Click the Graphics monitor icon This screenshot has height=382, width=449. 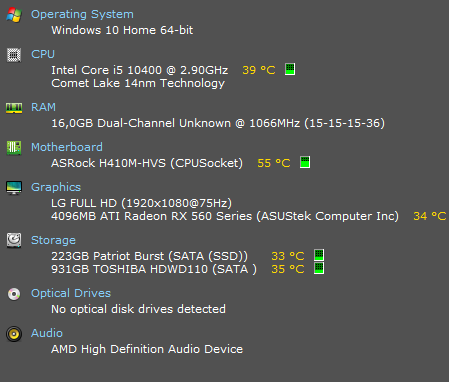[14, 188]
